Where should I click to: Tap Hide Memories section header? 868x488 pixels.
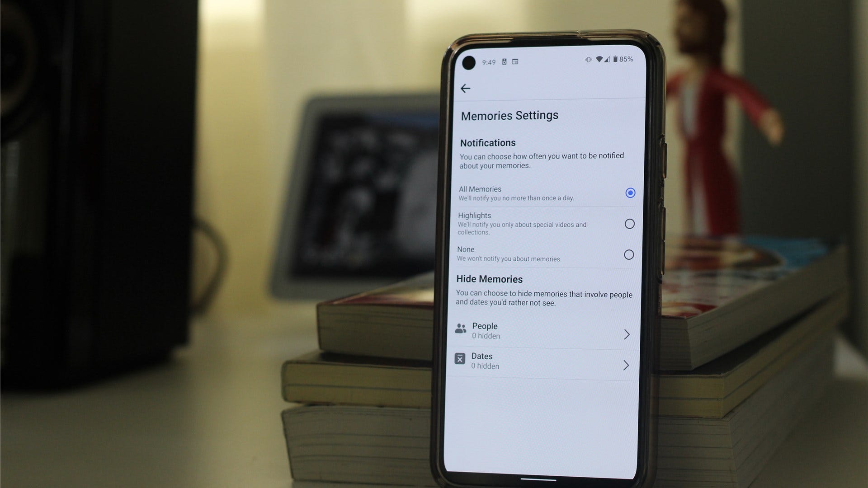coord(490,278)
